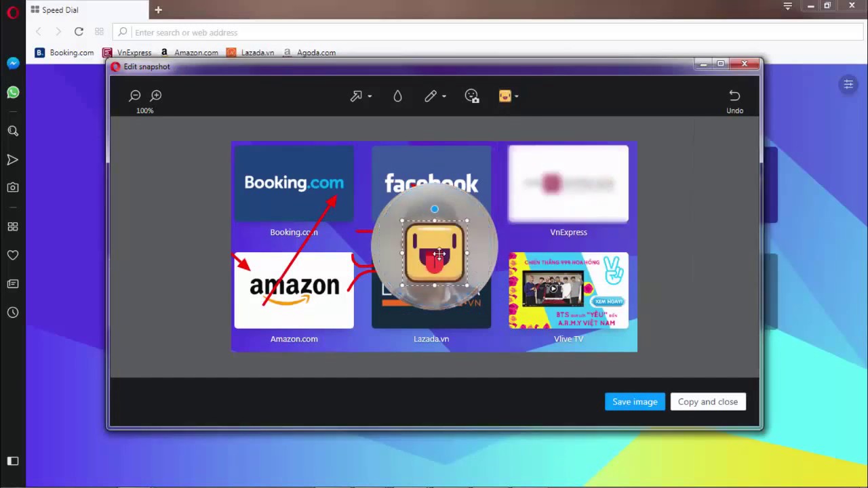Select the emoji sticker tool
This screenshot has height=488, width=868.
tap(505, 96)
